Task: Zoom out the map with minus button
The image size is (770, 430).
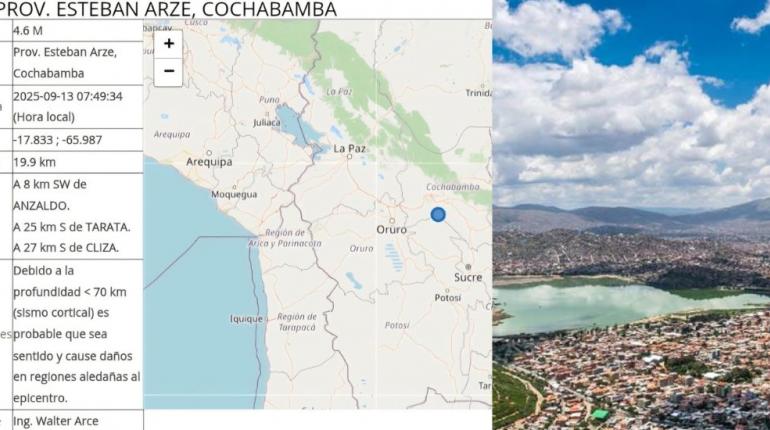Action: (168, 72)
